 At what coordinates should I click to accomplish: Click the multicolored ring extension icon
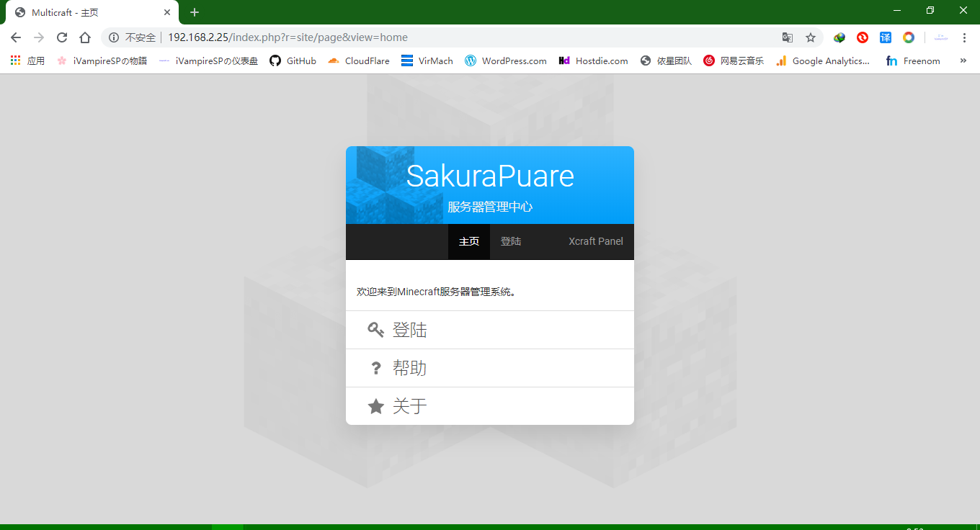pyautogui.click(x=909, y=37)
